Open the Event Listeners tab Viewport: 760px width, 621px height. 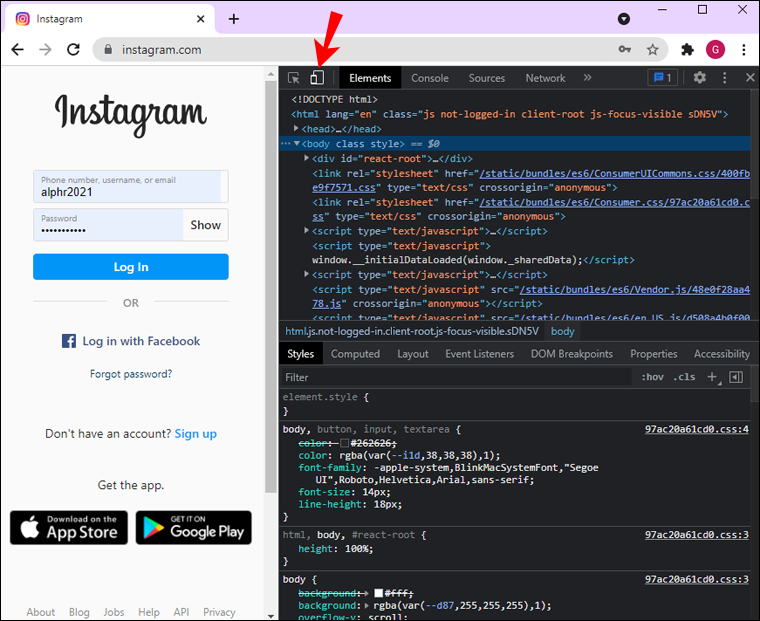pyautogui.click(x=479, y=354)
